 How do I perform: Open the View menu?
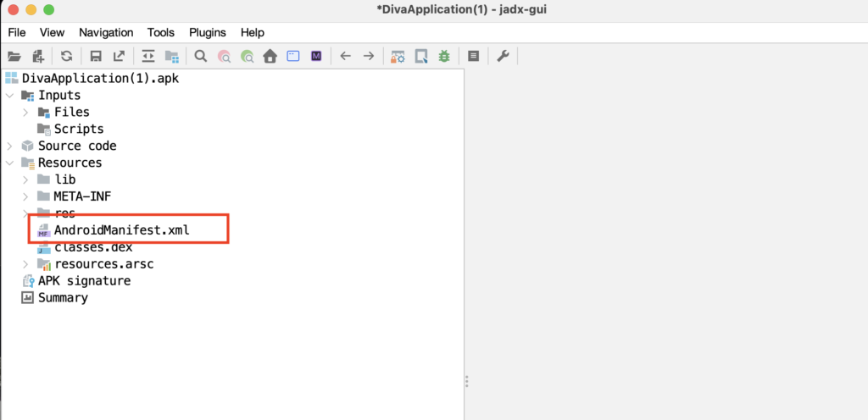click(52, 33)
